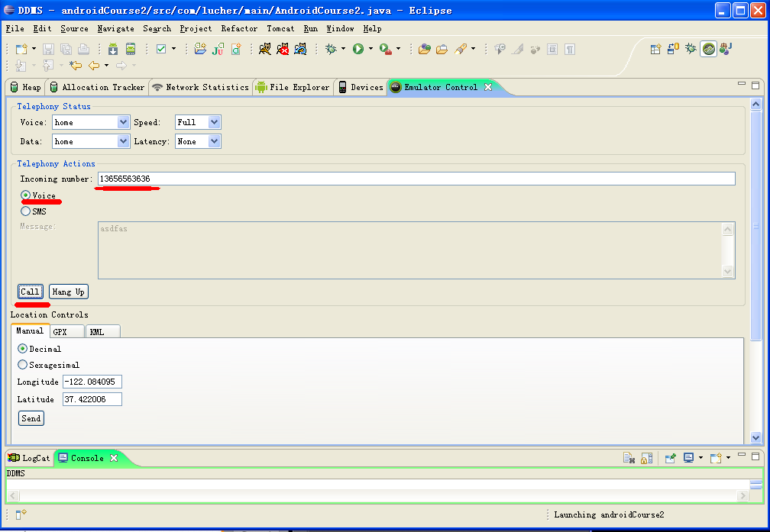The width and height of the screenshot is (770, 532).
Task: Expand the Run icon dropdown arrow
Action: point(370,49)
